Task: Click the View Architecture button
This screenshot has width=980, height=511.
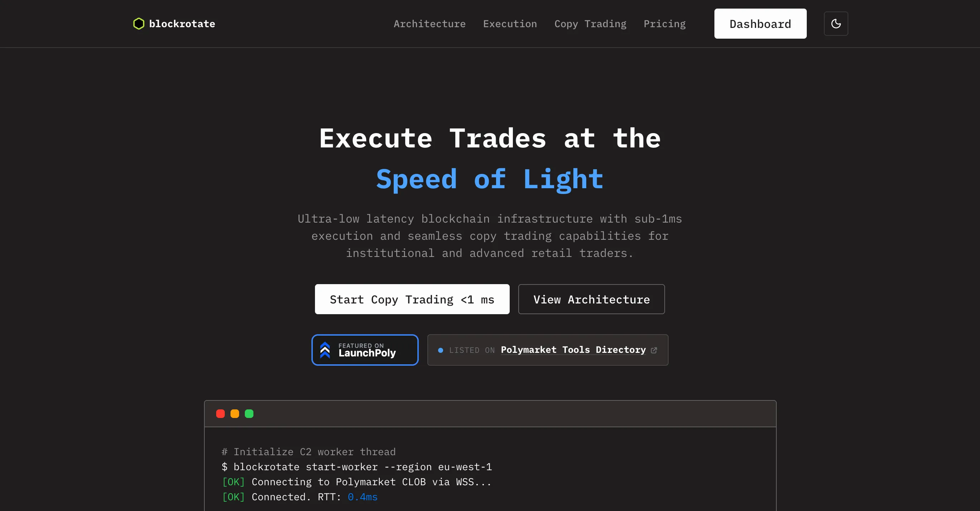Action: (591, 299)
